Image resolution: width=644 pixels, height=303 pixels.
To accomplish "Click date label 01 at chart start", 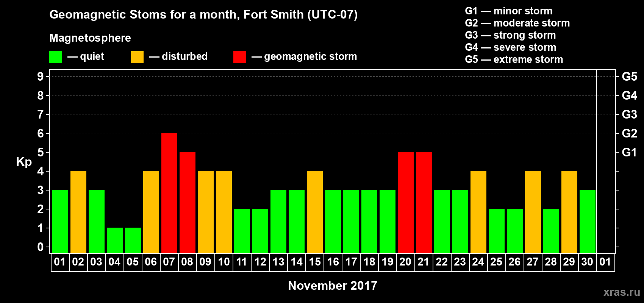I will click(x=60, y=262).
